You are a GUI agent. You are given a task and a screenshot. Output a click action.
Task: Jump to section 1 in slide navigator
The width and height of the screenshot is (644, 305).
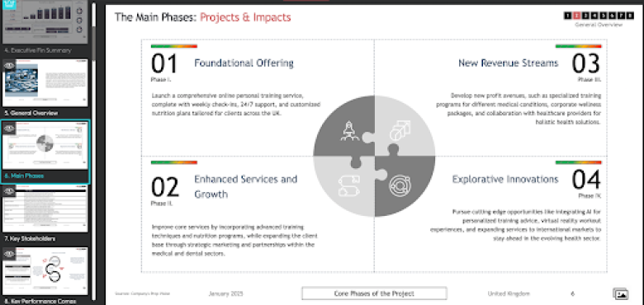[x=567, y=16]
